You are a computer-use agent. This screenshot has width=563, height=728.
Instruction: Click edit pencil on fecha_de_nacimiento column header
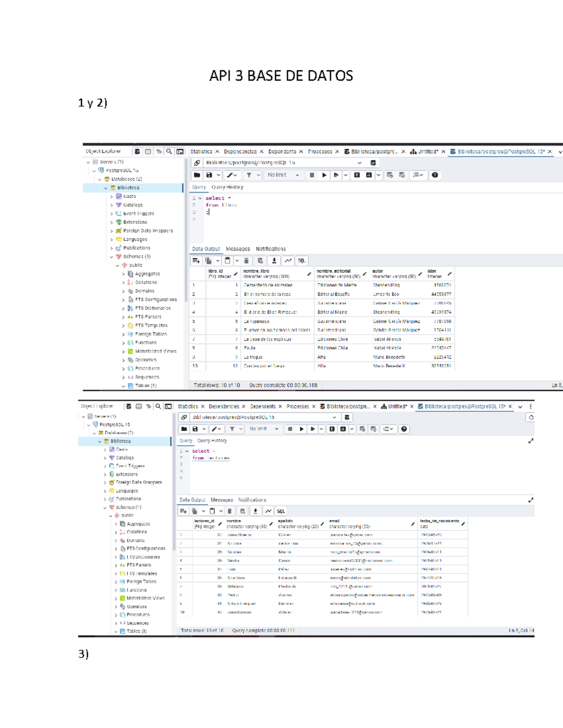(463, 524)
